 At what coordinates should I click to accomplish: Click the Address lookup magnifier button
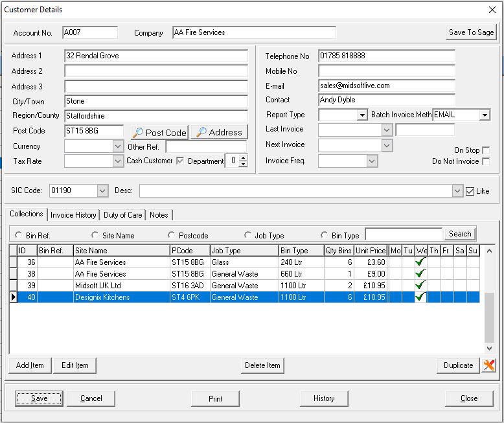tap(219, 132)
